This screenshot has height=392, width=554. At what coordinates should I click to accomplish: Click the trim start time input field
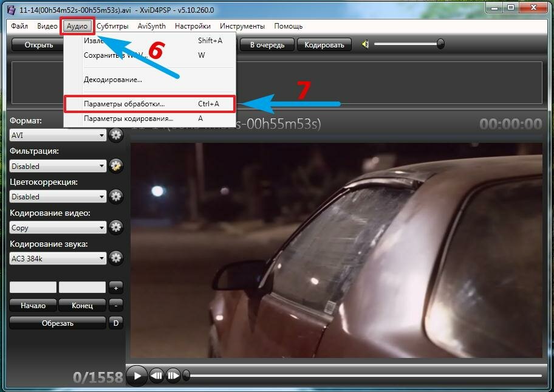[x=33, y=287]
